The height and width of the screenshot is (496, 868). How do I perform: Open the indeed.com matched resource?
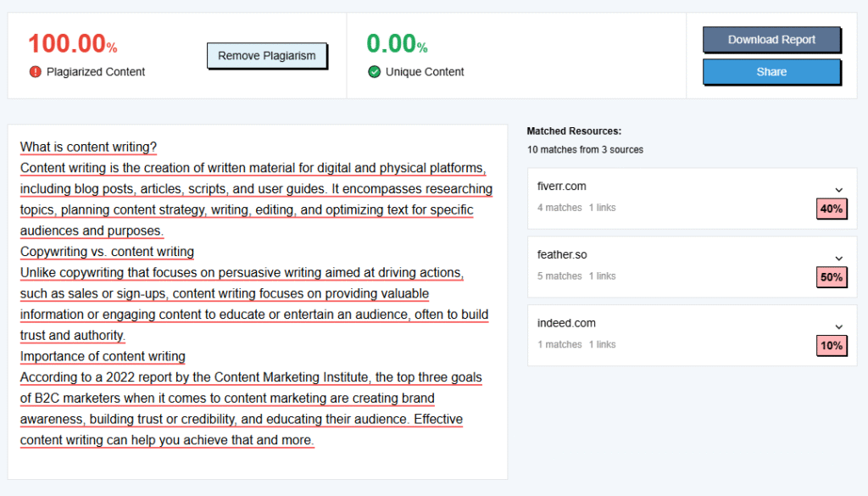[x=566, y=323]
